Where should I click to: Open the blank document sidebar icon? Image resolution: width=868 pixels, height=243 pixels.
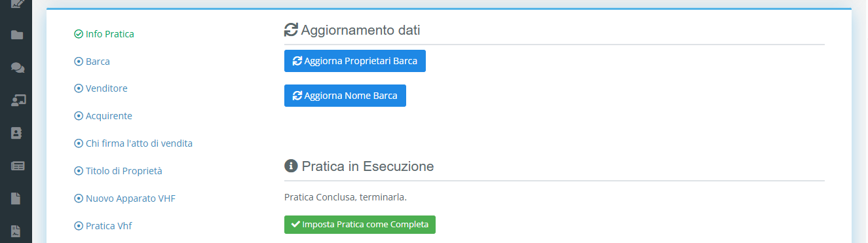coord(16,198)
